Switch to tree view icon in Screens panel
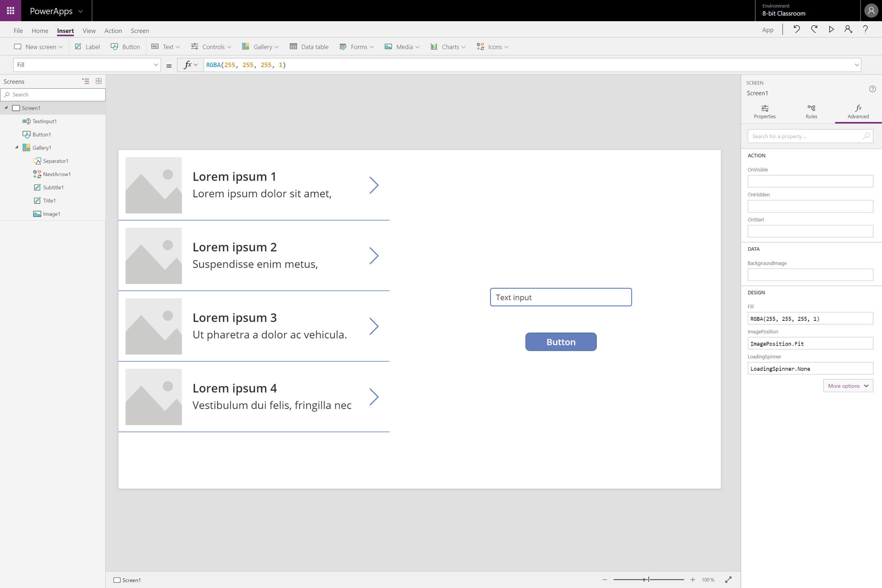Image resolution: width=882 pixels, height=588 pixels. coord(86,81)
